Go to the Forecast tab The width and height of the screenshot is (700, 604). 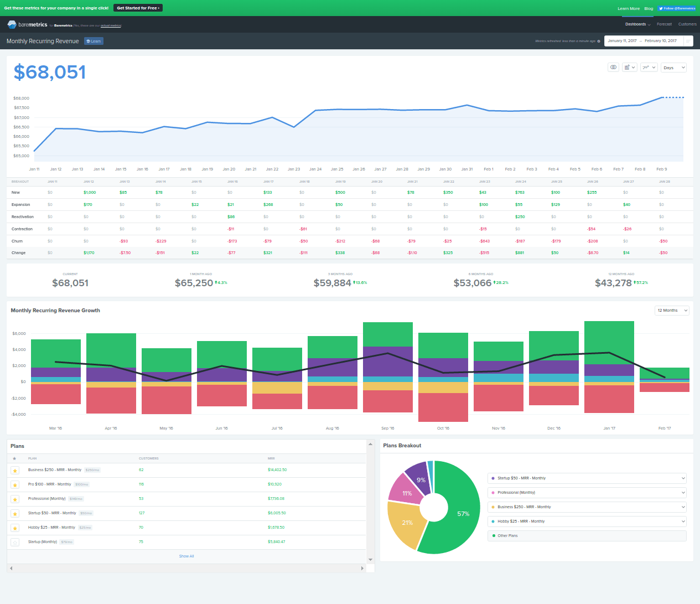click(664, 24)
